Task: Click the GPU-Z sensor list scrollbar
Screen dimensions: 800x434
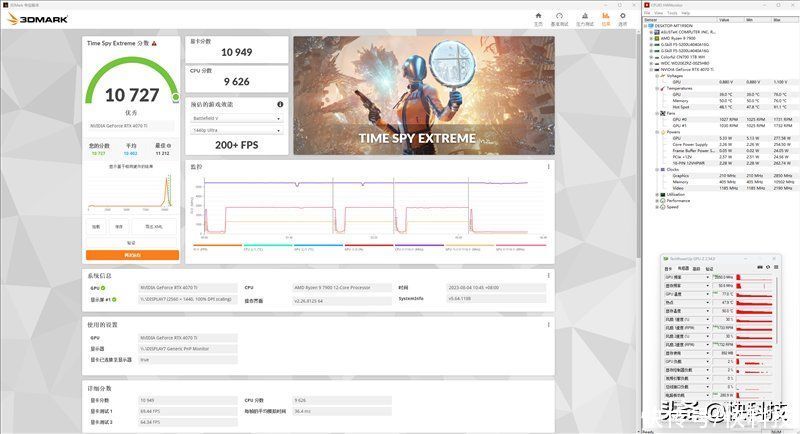Action: pos(777,310)
